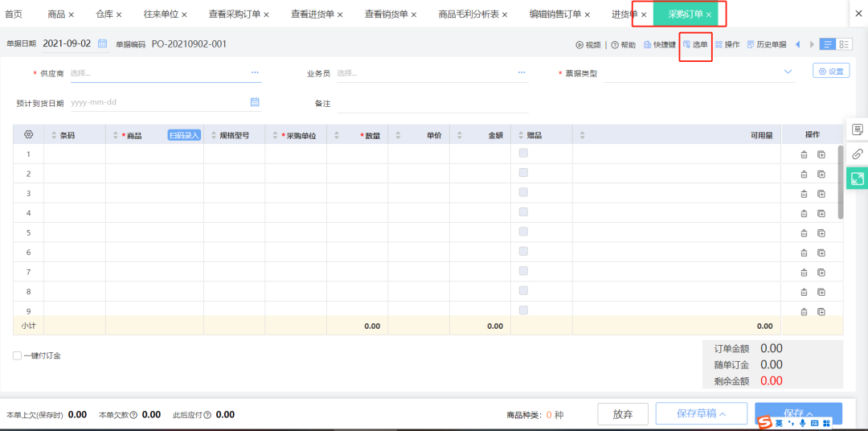
Task: Check the 赠品 checkbox in row 1
Action: point(523,154)
